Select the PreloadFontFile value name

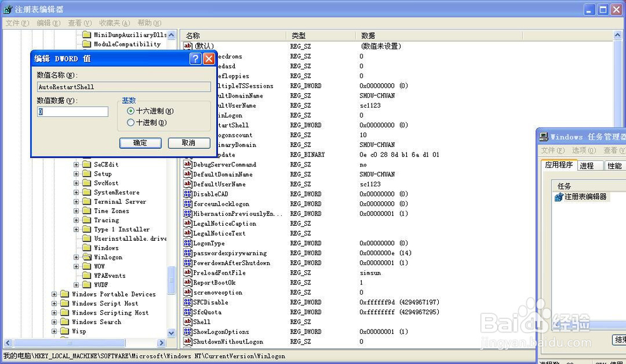(219, 273)
